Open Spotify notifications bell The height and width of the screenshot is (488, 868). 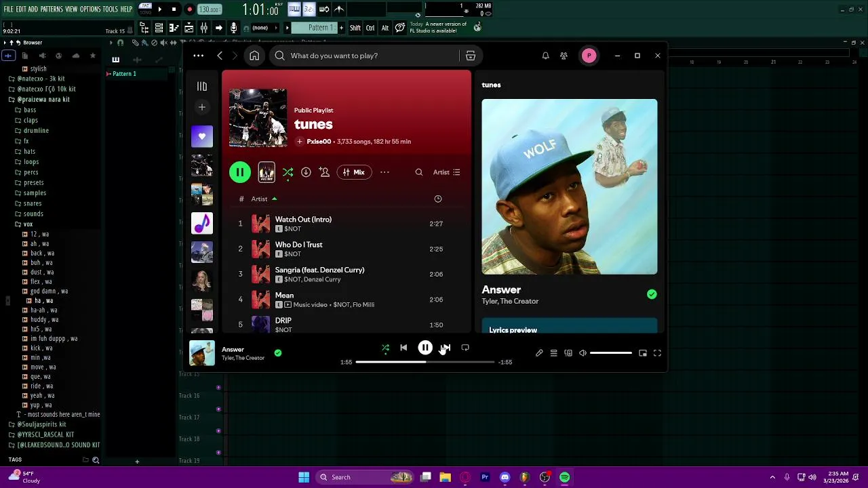[x=545, y=56]
